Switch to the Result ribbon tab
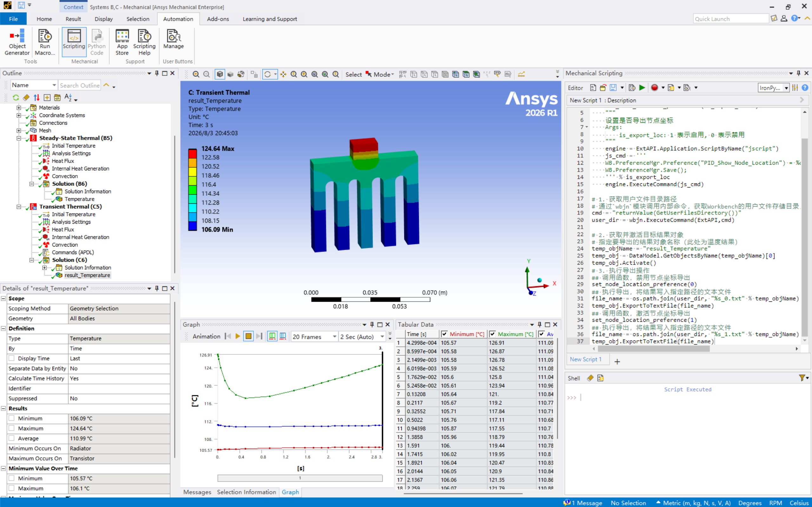 pos(73,19)
